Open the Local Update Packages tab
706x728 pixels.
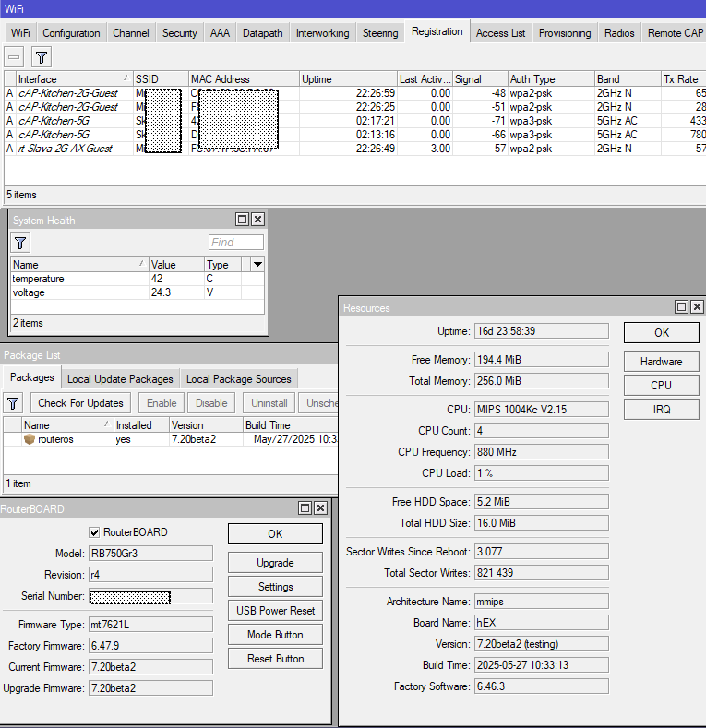(x=120, y=379)
